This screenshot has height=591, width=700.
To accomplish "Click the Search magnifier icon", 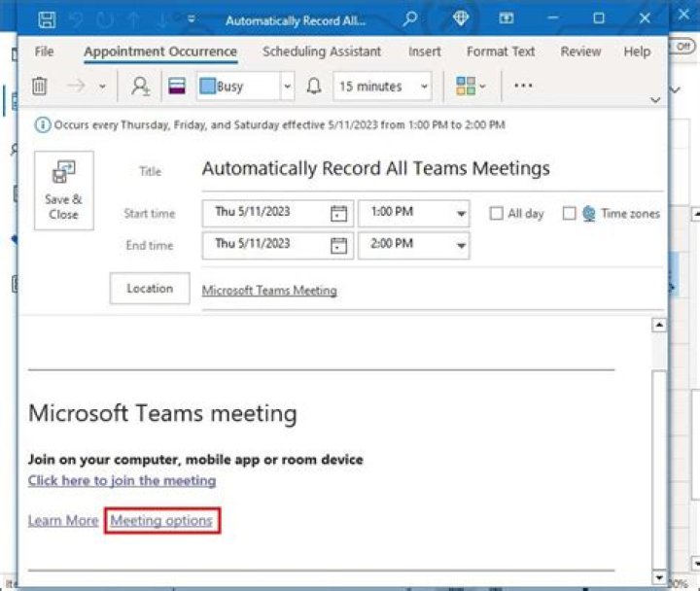I will (x=410, y=18).
